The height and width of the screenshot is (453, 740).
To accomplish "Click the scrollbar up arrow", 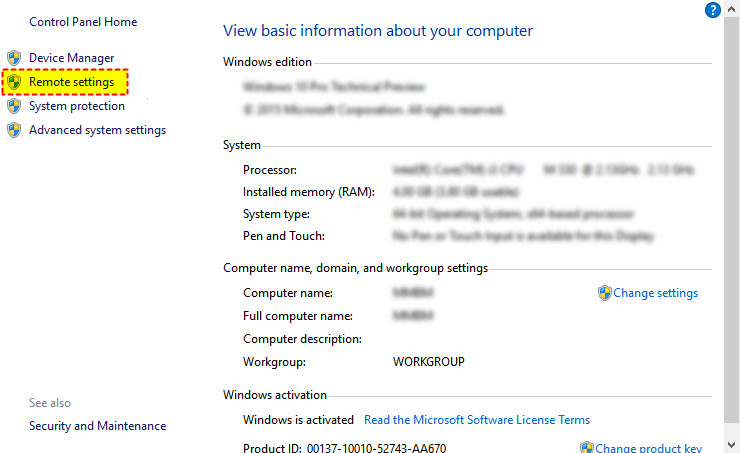I will [x=732, y=8].
